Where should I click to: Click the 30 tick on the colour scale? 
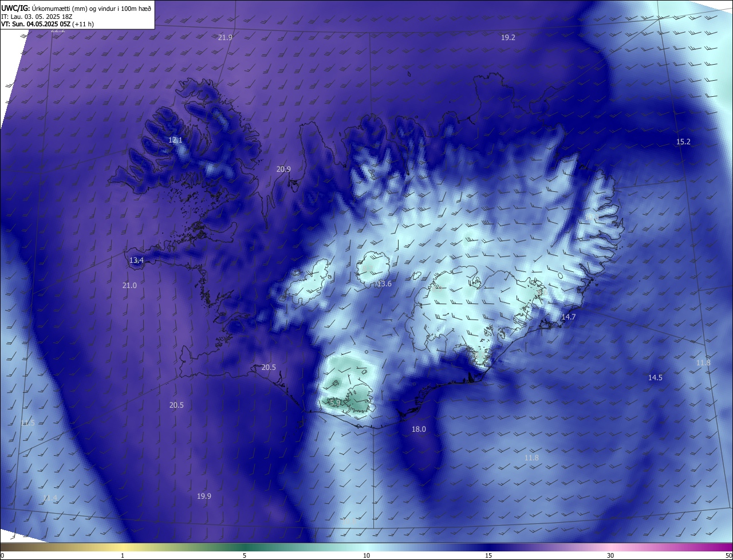tap(610, 555)
